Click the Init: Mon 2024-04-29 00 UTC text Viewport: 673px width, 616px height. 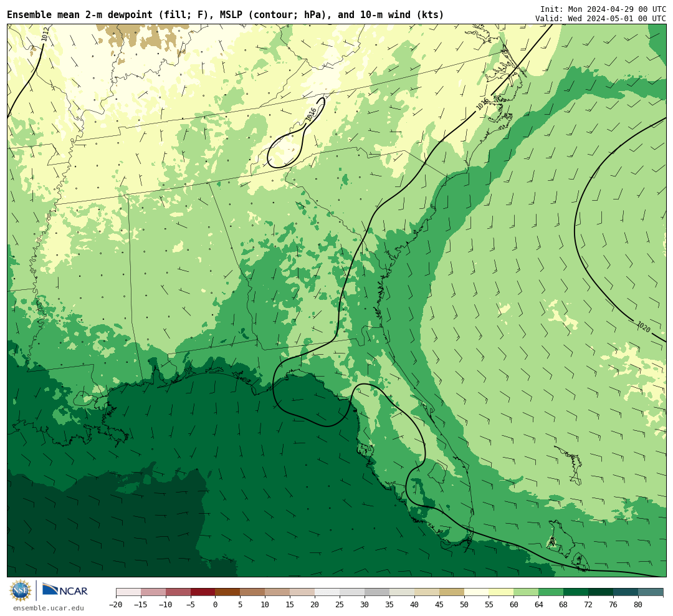coord(603,9)
